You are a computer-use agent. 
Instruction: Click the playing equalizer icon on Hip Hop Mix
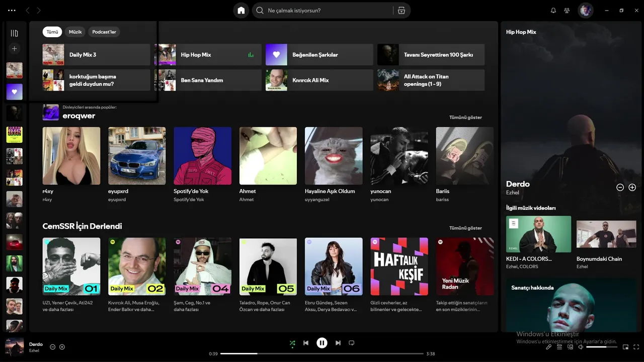pyautogui.click(x=251, y=55)
